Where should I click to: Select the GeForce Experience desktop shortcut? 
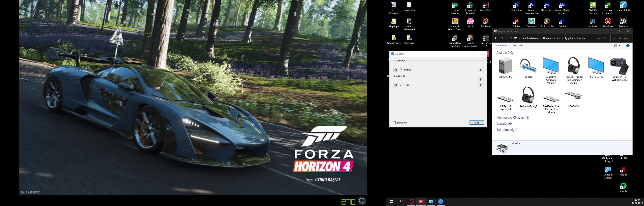(608, 8)
